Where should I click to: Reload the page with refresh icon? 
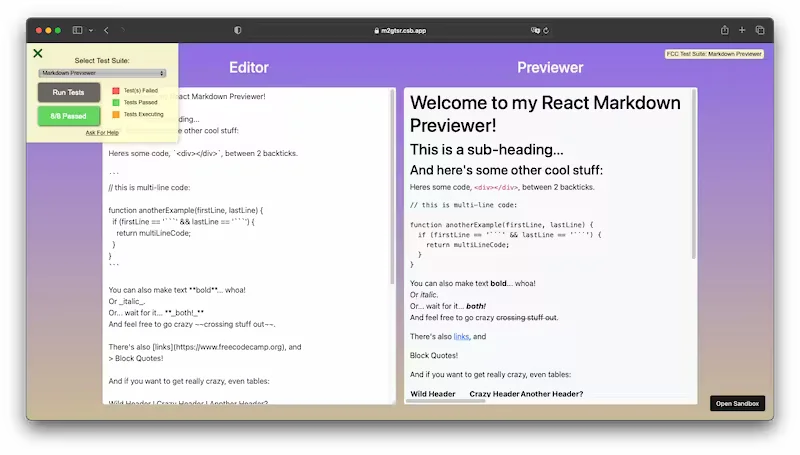tap(546, 31)
